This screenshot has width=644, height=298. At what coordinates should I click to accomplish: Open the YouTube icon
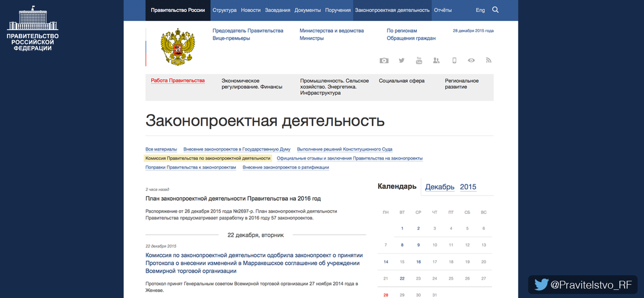(x=419, y=61)
